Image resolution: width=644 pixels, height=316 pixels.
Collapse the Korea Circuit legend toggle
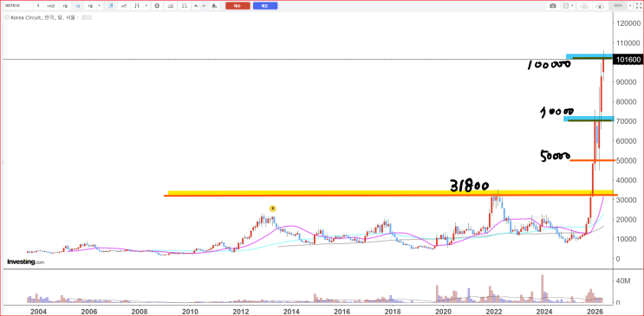pyautogui.click(x=7, y=17)
